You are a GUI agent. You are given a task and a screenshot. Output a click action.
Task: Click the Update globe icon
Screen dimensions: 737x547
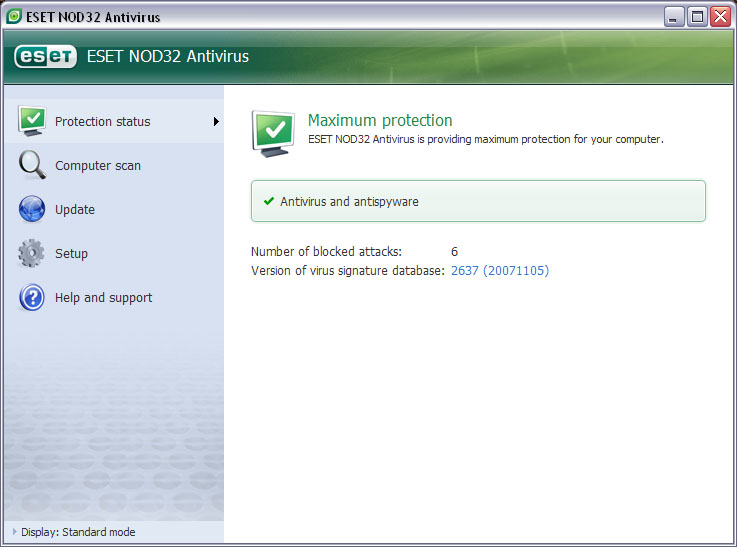(x=32, y=209)
